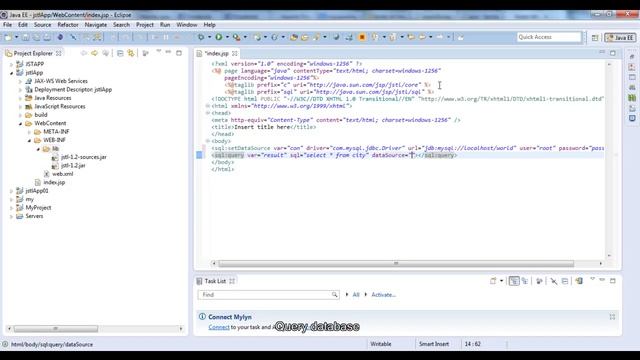Open the Open Perspective icon beside Java EE
The image size is (640, 360).
click(x=595, y=38)
